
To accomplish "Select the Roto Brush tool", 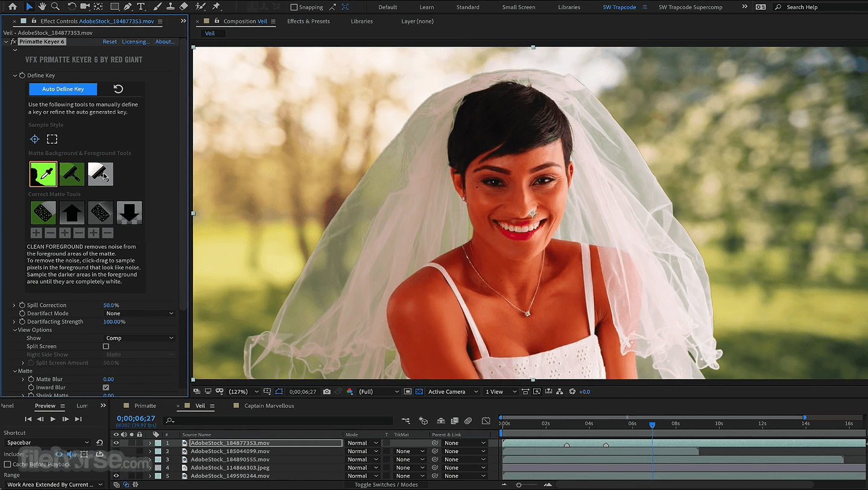I will point(200,7).
